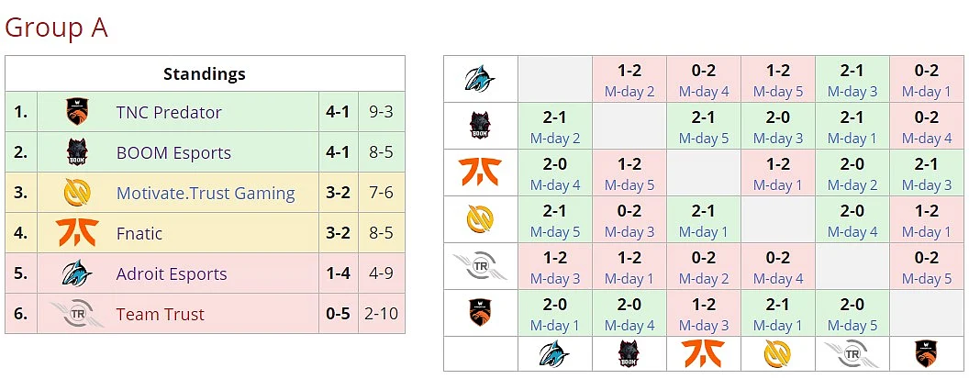Open the BOOM Esports team link
The width and height of the screenshot is (980, 390).
pos(173,153)
